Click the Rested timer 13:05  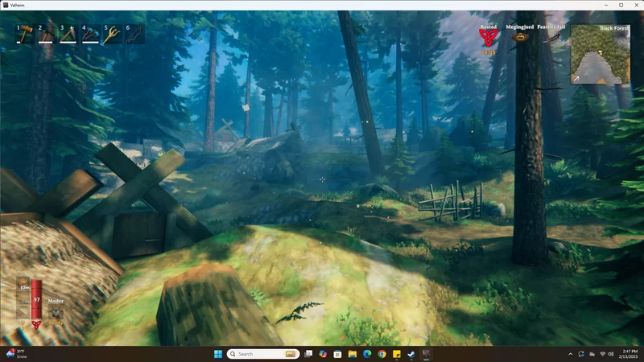click(x=489, y=52)
